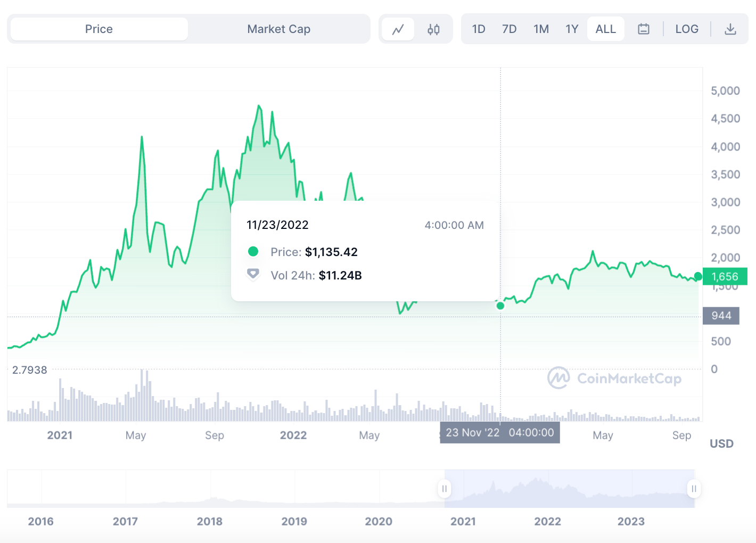Click the download chart icon
756x543 pixels.
(x=730, y=29)
